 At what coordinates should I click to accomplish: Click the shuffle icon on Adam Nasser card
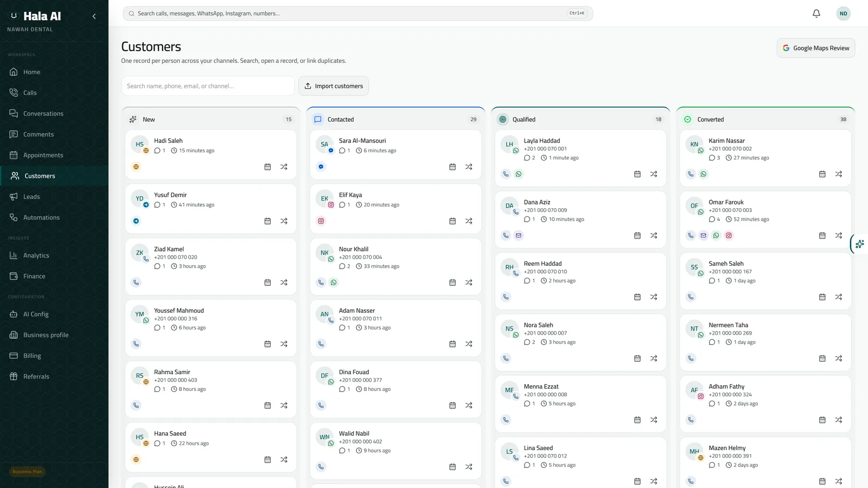(x=469, y=344)
